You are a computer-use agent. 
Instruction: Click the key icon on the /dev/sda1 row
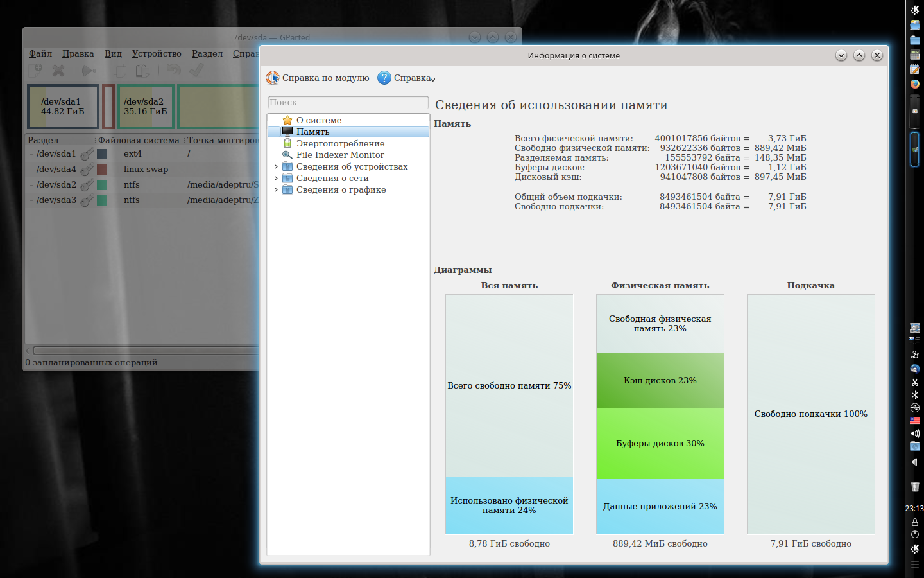[87, 154]
